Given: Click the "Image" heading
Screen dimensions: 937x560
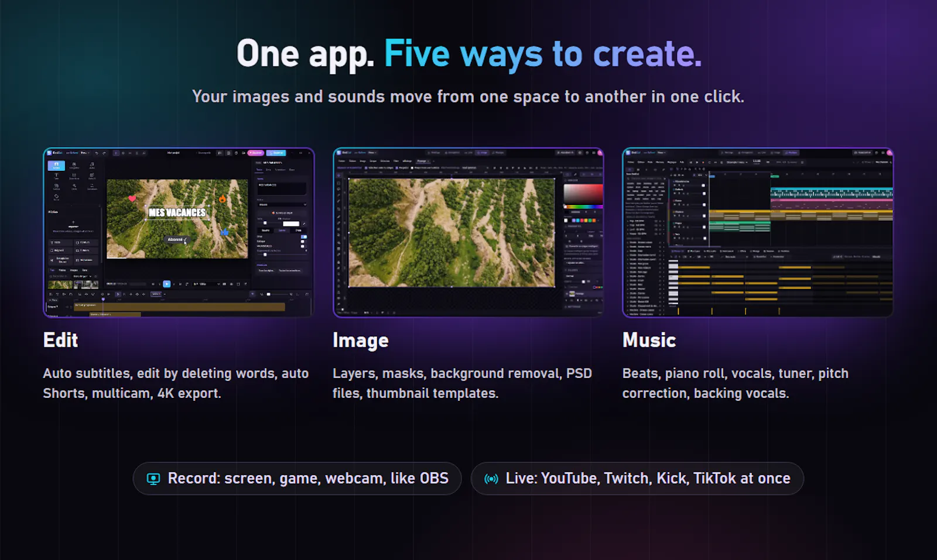Looking at the screenshot, I should 361,341.
